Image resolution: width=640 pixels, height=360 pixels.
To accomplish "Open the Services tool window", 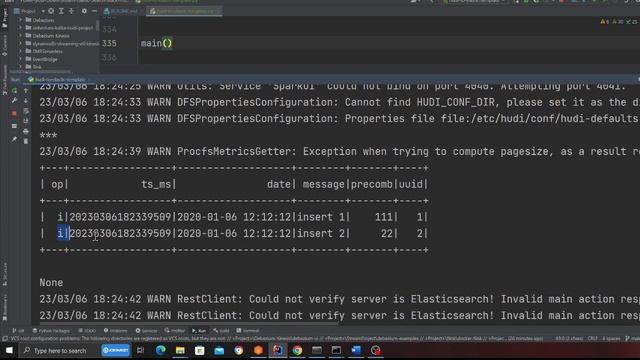I will point(147,331).
